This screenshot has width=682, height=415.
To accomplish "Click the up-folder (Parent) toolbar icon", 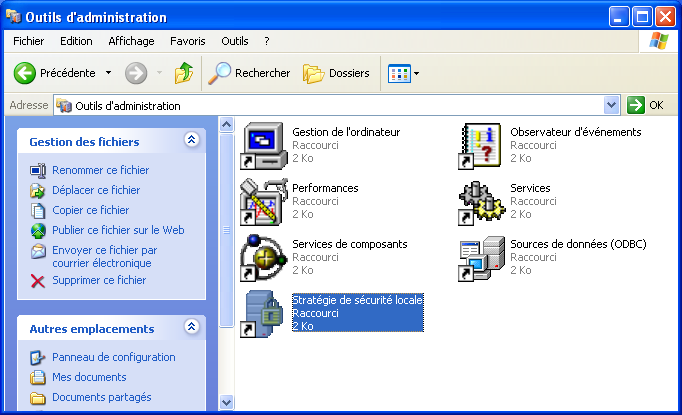I will (x=183, y=73).
